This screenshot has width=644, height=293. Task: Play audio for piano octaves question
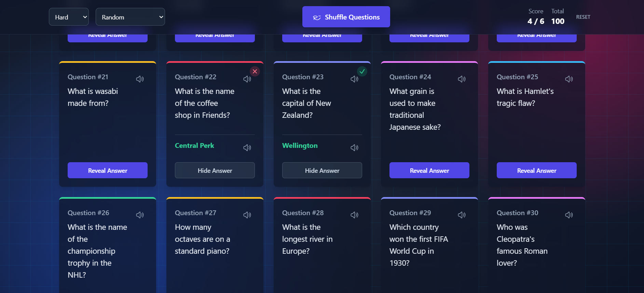click(x=247, y=215)
